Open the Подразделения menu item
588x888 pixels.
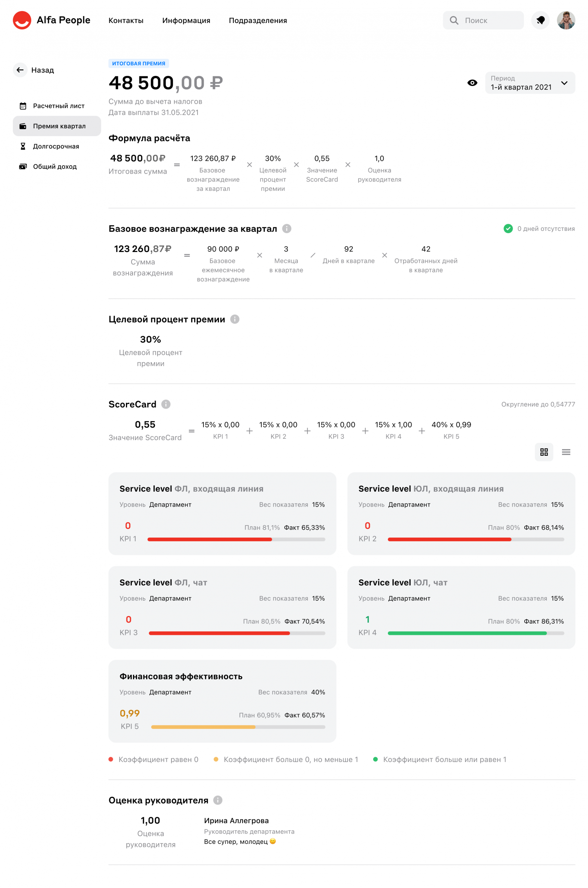point(258,20)
